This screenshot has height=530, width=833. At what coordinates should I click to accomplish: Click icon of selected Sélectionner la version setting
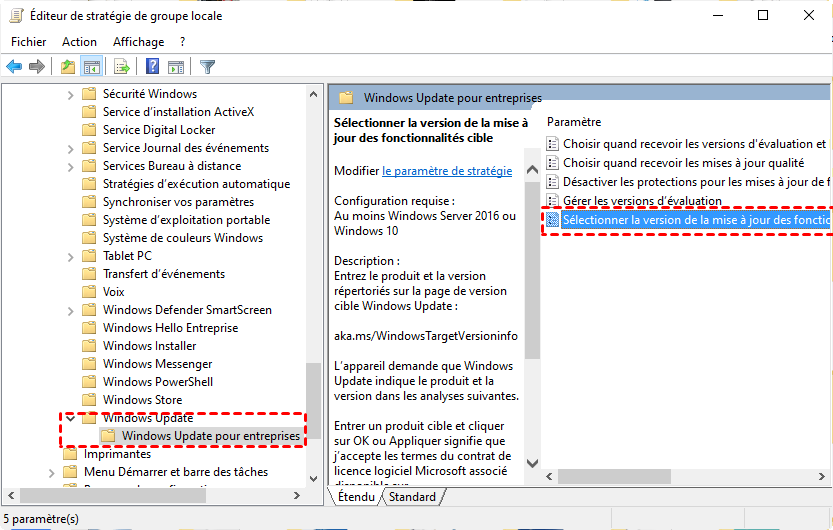pos(552,219)
